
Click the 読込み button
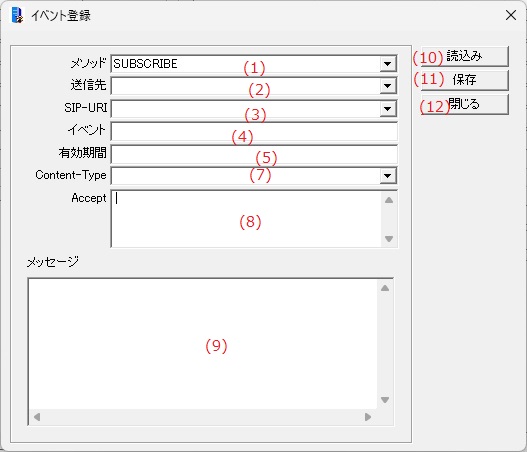tap(464, 56)
